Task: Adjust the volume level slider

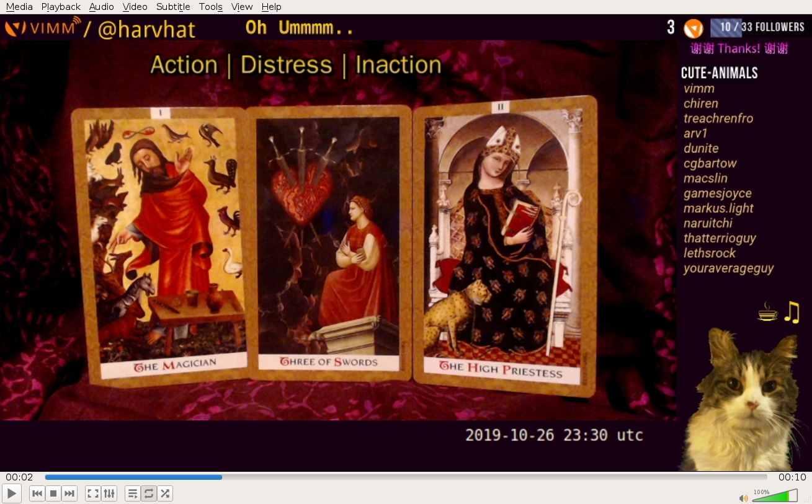Action: [774, 496]
